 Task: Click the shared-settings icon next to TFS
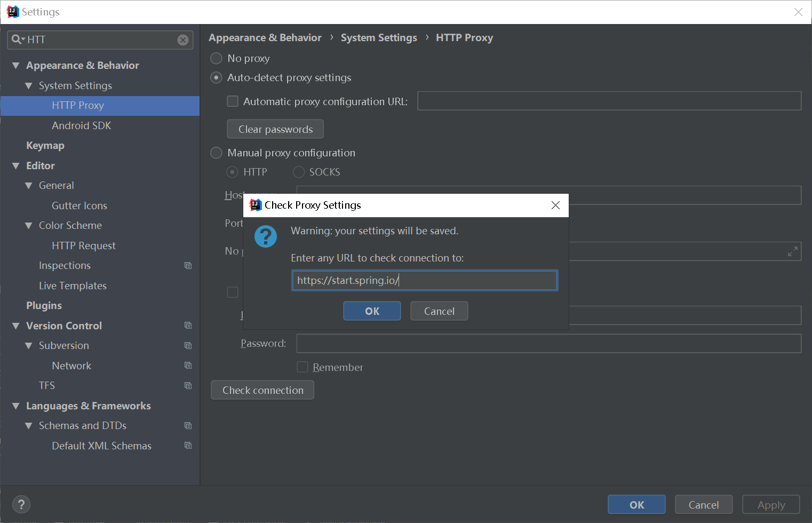point(188,385)
